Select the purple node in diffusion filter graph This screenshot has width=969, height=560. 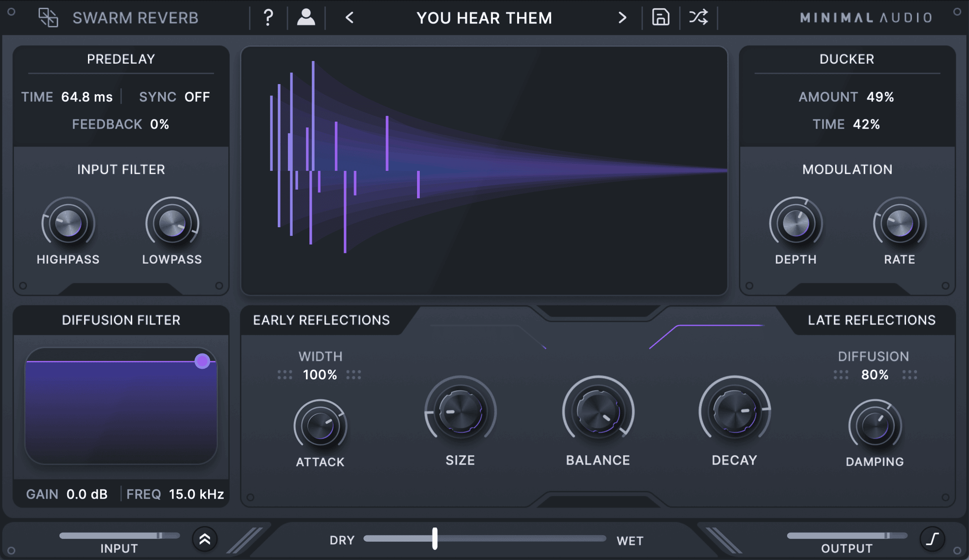(x=202, y=361)
